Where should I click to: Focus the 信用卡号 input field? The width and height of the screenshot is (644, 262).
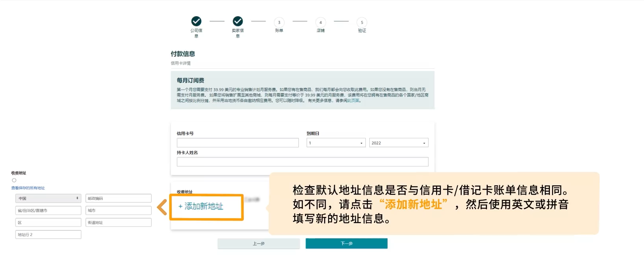tap(238, 143)
